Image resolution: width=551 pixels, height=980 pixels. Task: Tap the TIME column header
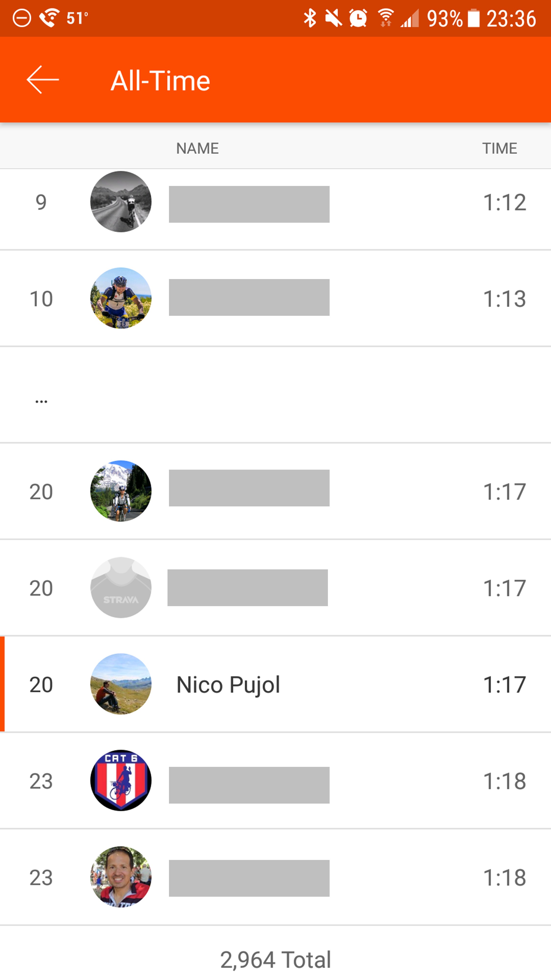[x=499, y=148]
